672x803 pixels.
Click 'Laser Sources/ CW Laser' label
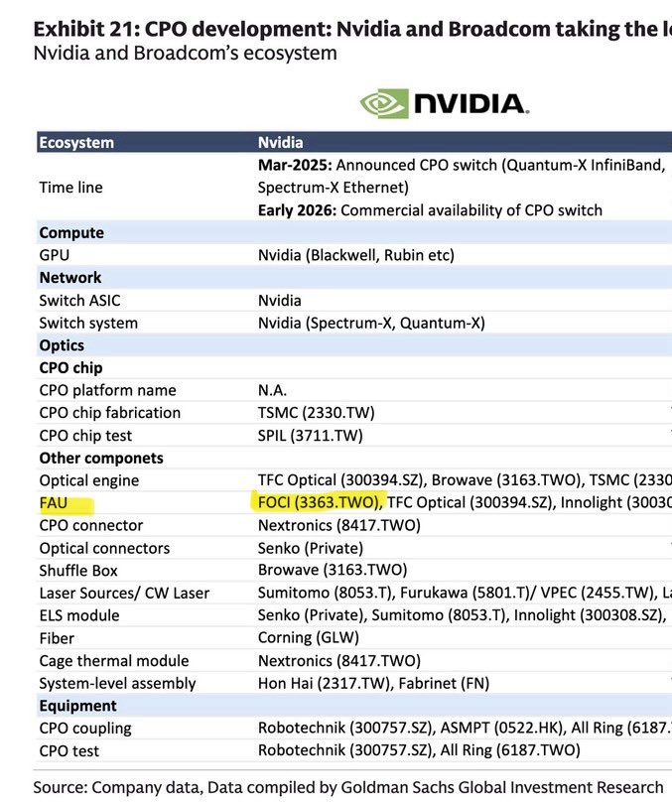124,593
